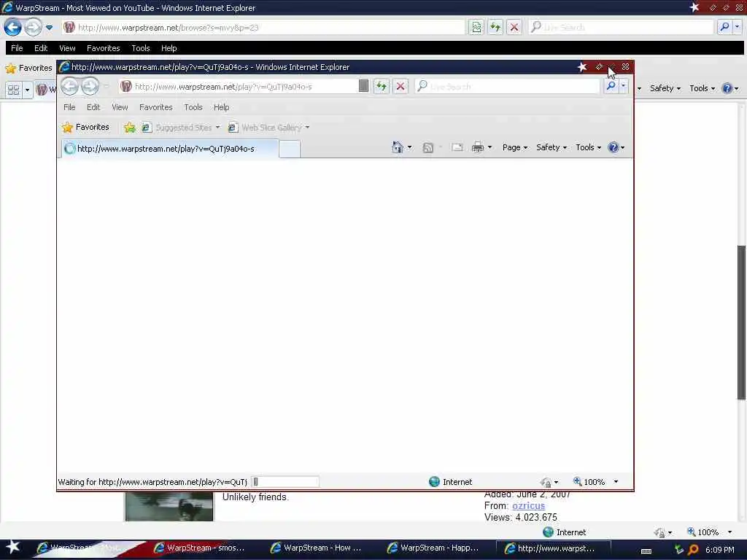
Task: Click Unlikely friends video thumbnail
Action: point(169,506)
